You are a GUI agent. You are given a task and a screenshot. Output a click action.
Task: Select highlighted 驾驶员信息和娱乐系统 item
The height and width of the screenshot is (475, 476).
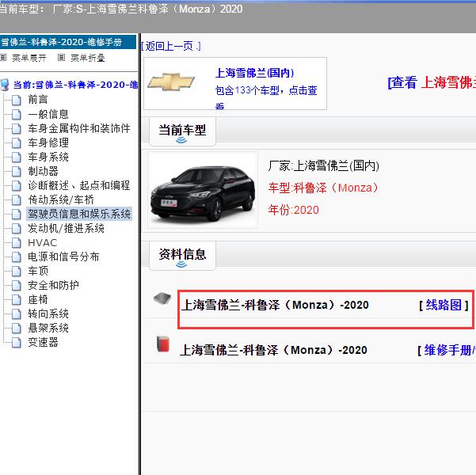point(79,214)
